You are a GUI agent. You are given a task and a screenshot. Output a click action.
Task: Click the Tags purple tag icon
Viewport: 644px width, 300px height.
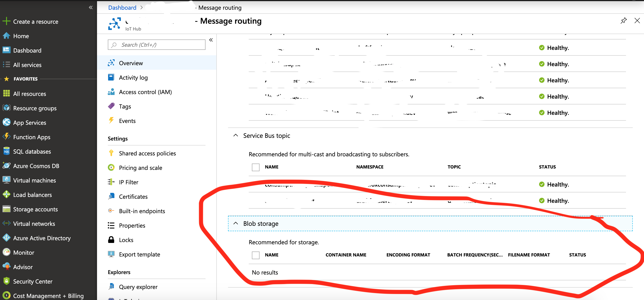111,106
